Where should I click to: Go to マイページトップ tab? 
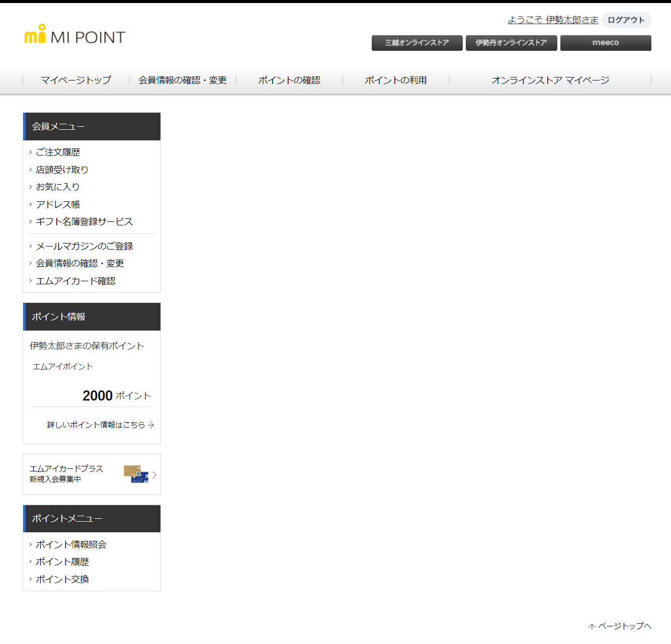pyautogui.click(x=76, y=80)
